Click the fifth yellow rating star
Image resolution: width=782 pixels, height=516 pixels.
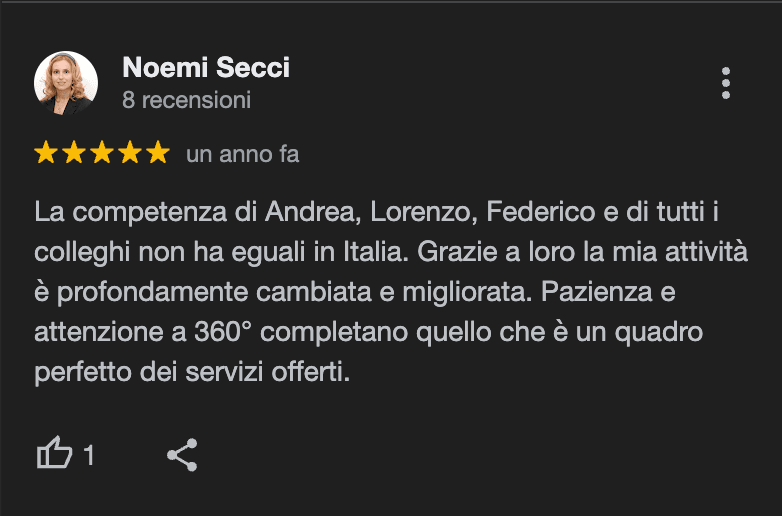tap(158, 154)
